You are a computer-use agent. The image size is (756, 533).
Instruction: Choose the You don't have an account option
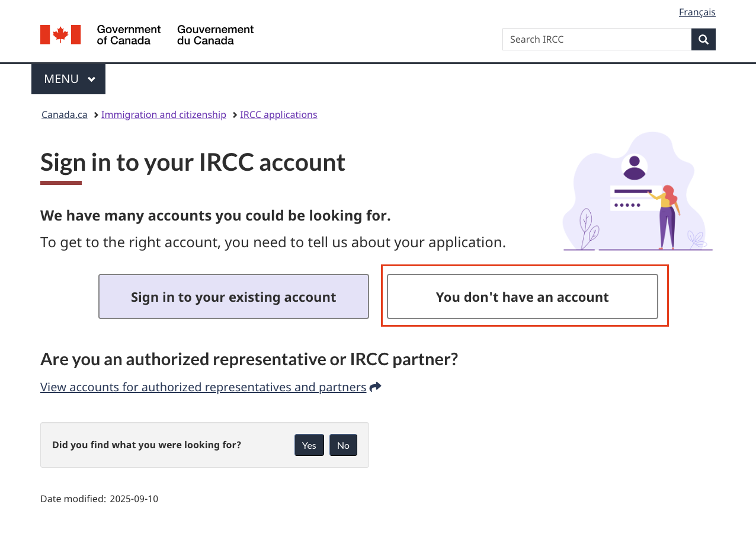point(522,296)
